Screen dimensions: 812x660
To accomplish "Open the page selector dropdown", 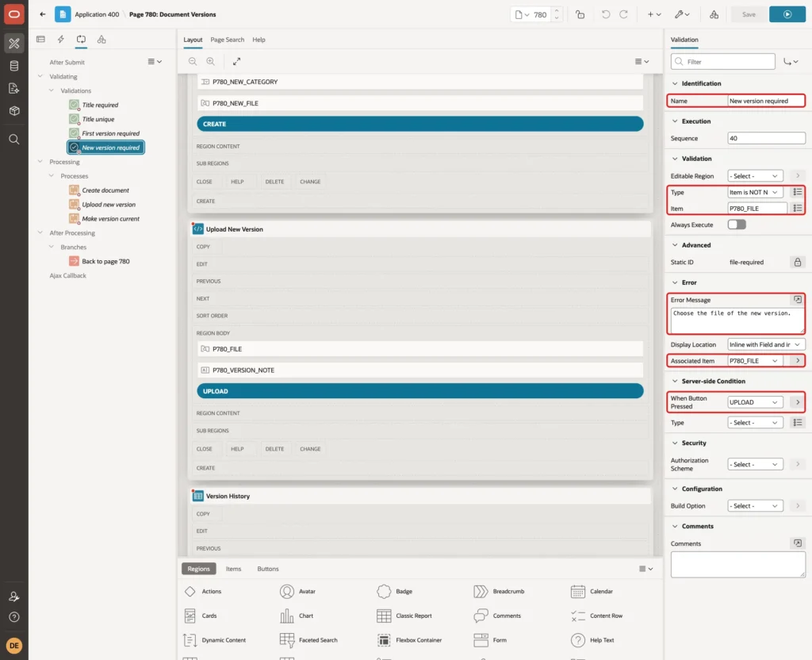I will [x=522, y=14].
